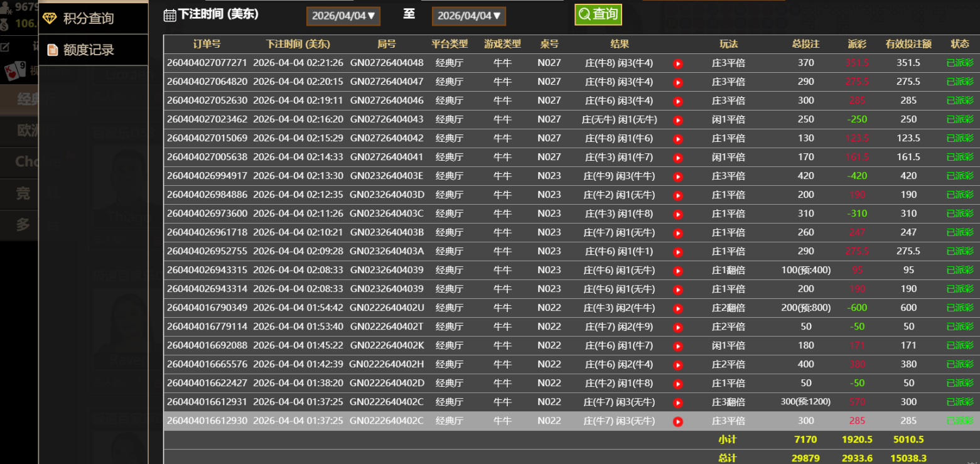Open the end date dropdown

[469, 16]
